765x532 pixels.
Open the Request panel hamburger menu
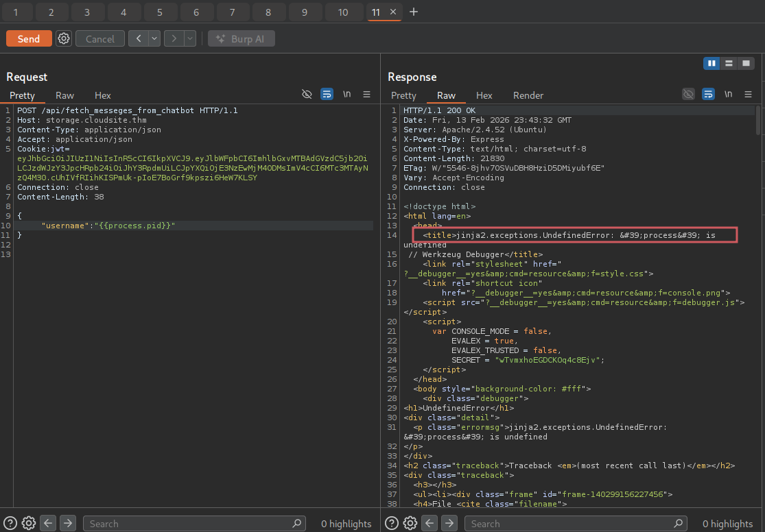[x=366, y=95]
